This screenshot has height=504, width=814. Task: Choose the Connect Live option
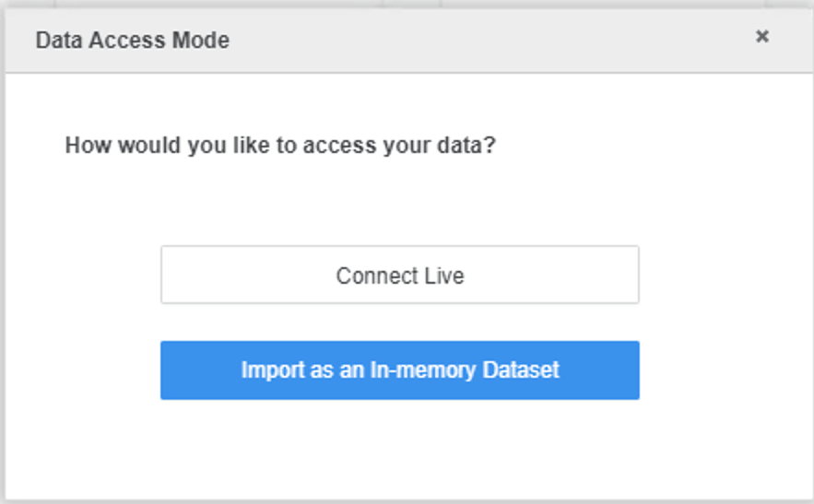(400, 275)
